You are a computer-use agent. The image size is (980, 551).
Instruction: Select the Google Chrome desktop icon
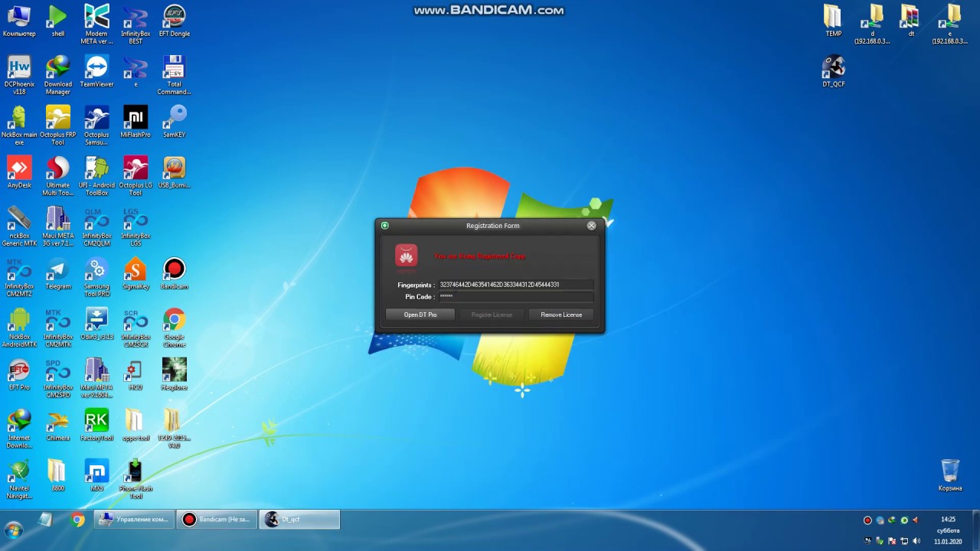175,328
